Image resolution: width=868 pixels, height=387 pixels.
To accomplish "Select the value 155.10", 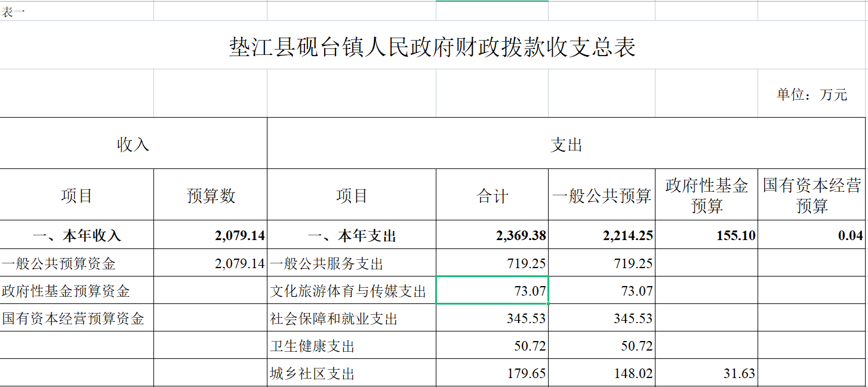I will coord(736,235).
